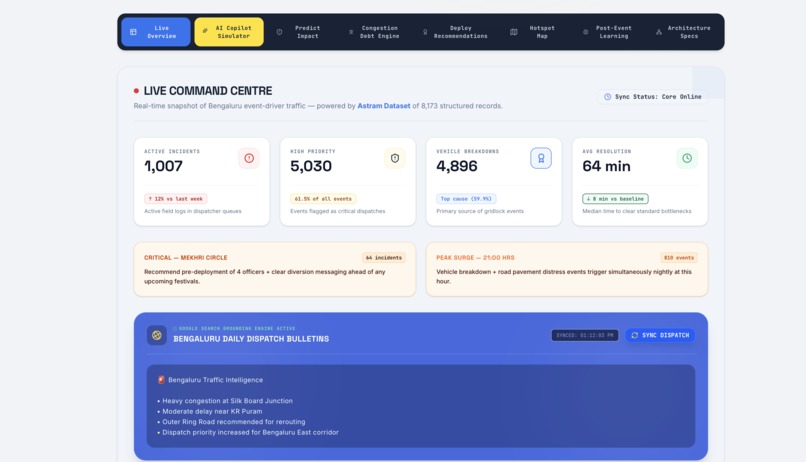Click the Peak Surge — 21:00 Hrs heading
Image resolution: width=806 pixels, height=462 pixels.
pos(475,257)
